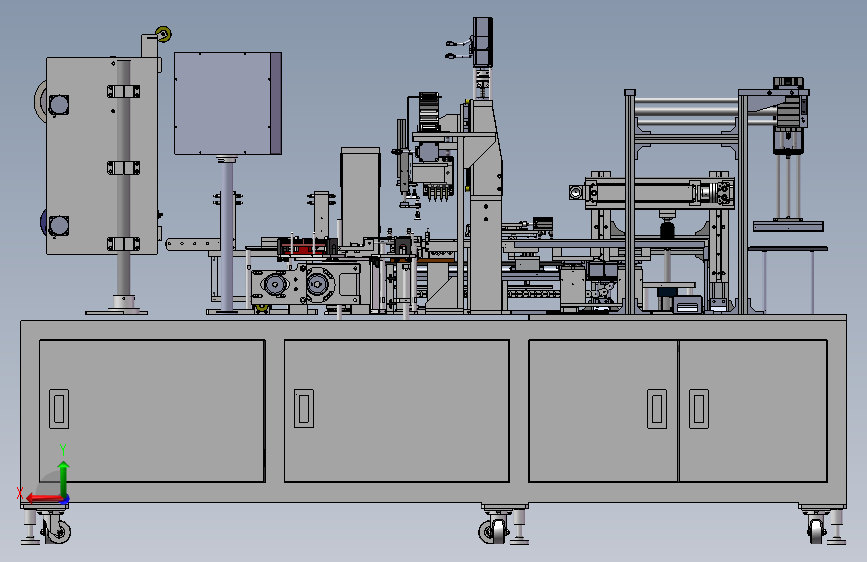Click the red X axis arrow of the triad

(x=45, y=498)
